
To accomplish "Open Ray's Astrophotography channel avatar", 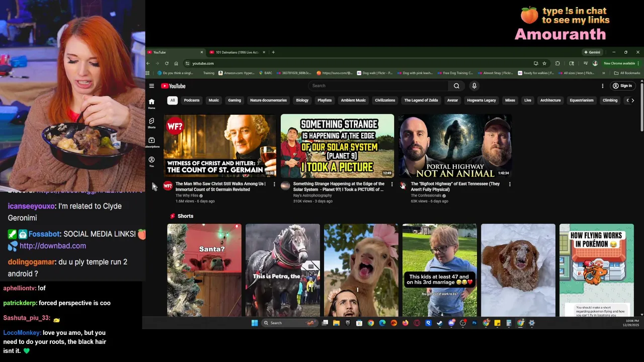I will pos(285,186).
